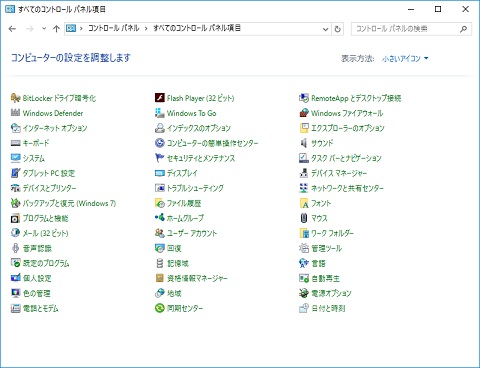Viewport: 480px width, 368px height.
Task: Expand the chevron after コントロール パネル breadcrumb
Action: tap(146, 29)
